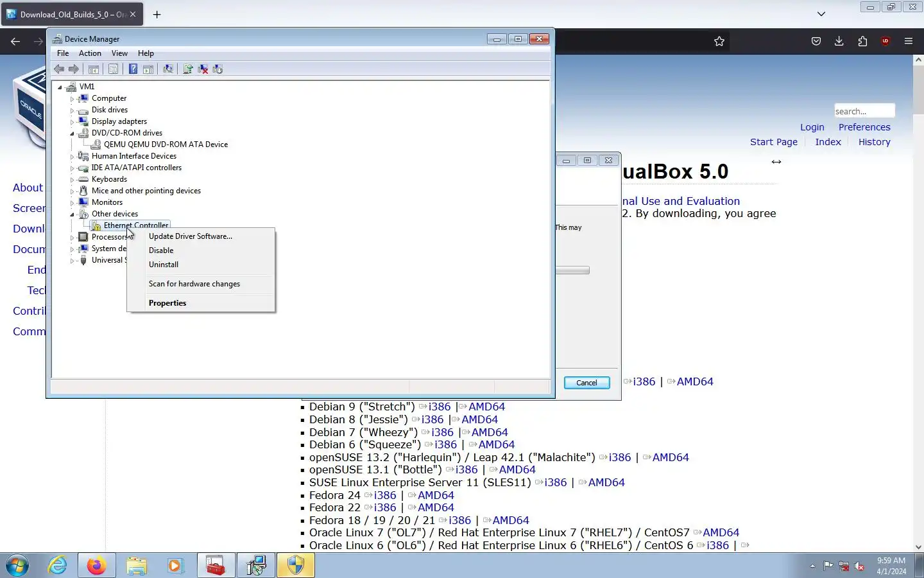
Task: Click the Forward arrow in Device Manager toolbar
Action: (74, 69)
